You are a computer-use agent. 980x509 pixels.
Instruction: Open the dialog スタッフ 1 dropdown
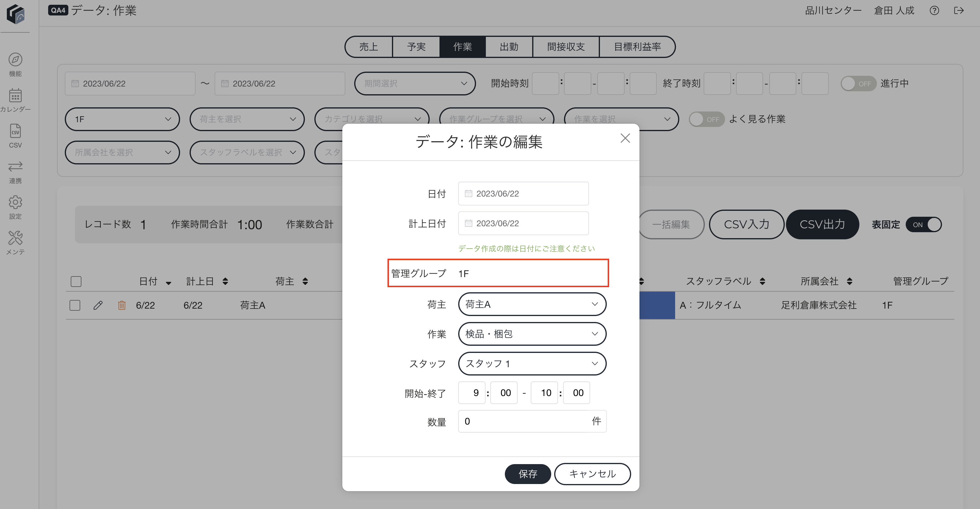coord(532,364)
